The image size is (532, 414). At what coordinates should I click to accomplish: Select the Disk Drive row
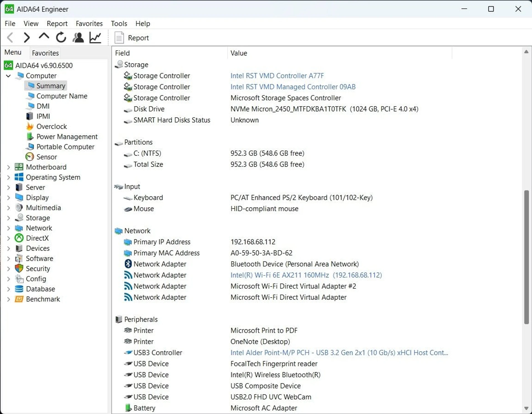pos(283,109)
